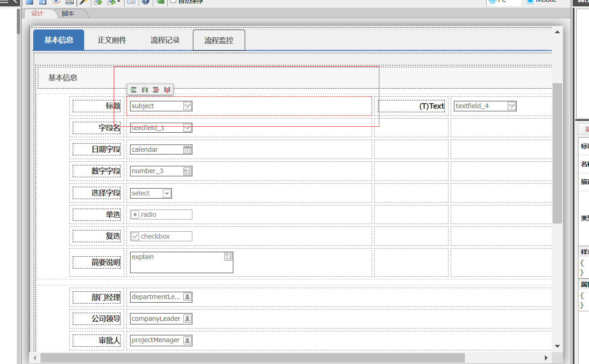
Task: Toggle the 自动保存 auto-save checkbox
Action: coord(173,1)
